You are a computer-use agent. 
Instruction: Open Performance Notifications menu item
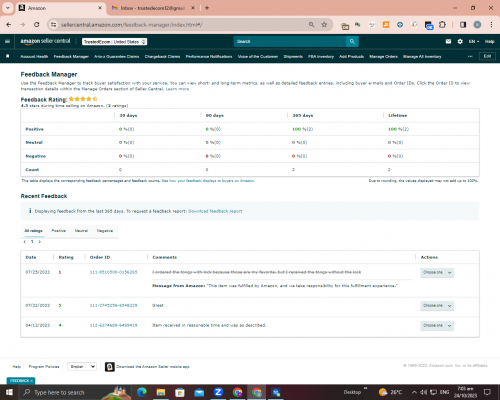pyautogui.click(x=209, y=56)
